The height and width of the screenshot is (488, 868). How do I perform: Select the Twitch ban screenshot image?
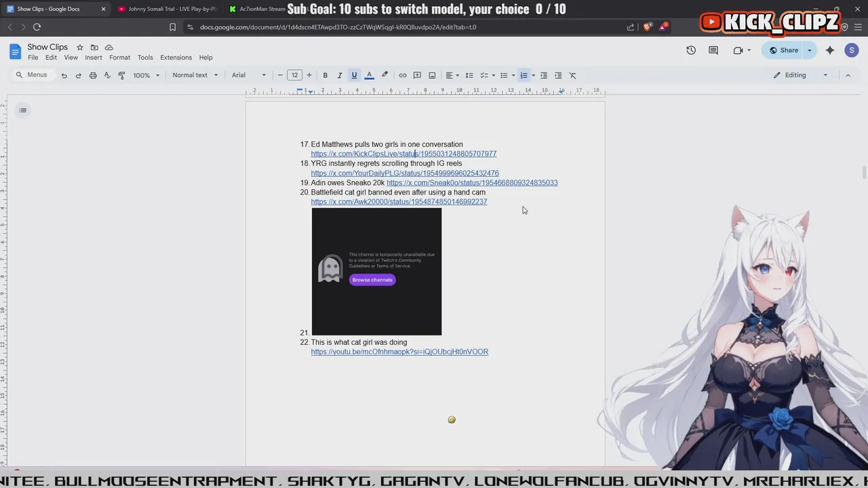pyautogui.click(x=376, y=272)
